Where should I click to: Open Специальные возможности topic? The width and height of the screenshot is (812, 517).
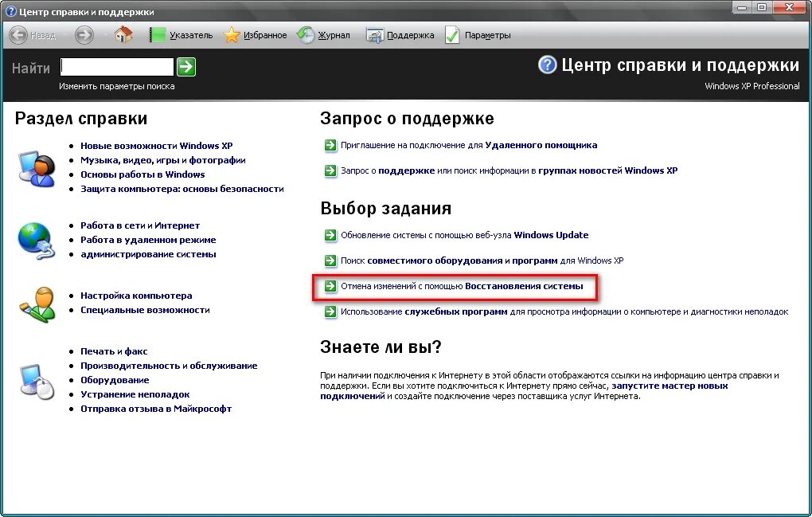(145, 311)
